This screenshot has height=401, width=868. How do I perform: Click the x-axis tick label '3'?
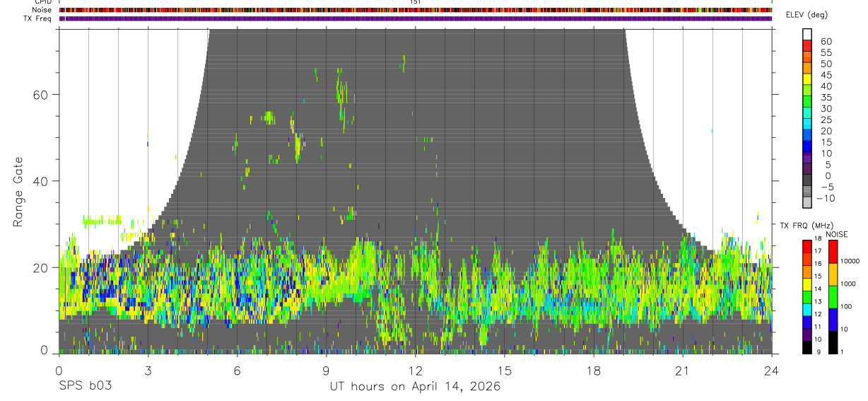[x=148, y=371]
